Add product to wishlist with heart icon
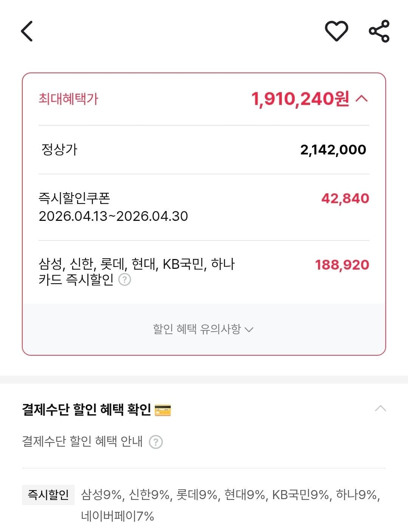Image resolution: width=408 pixels, height=532 pixels. tap(336, 31)
